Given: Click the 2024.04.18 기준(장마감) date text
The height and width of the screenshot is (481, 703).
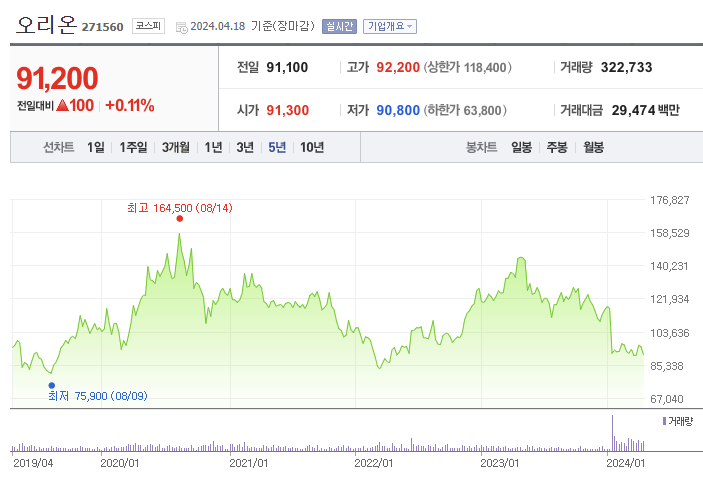Looking at the screenshot, I should coord(252,26).
